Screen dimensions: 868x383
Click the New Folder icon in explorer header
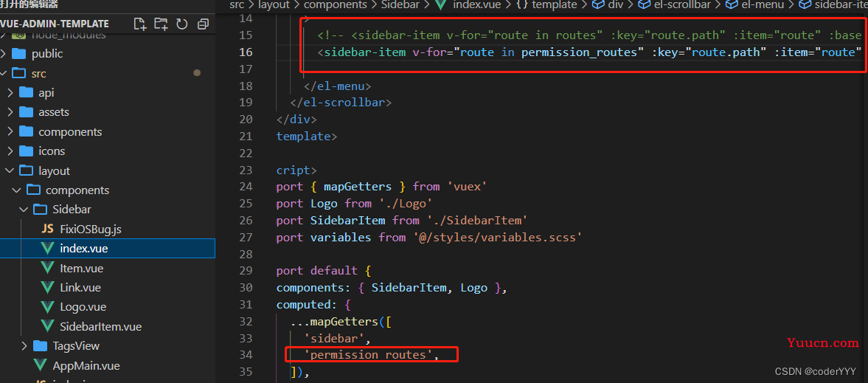[x=161, y=24]
